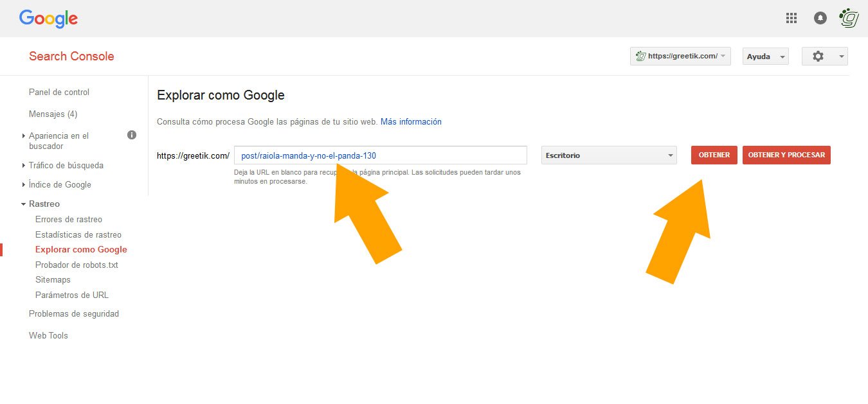Click the Explorar como Google heading
Screen dimensions: 868x404
[221, 95]
